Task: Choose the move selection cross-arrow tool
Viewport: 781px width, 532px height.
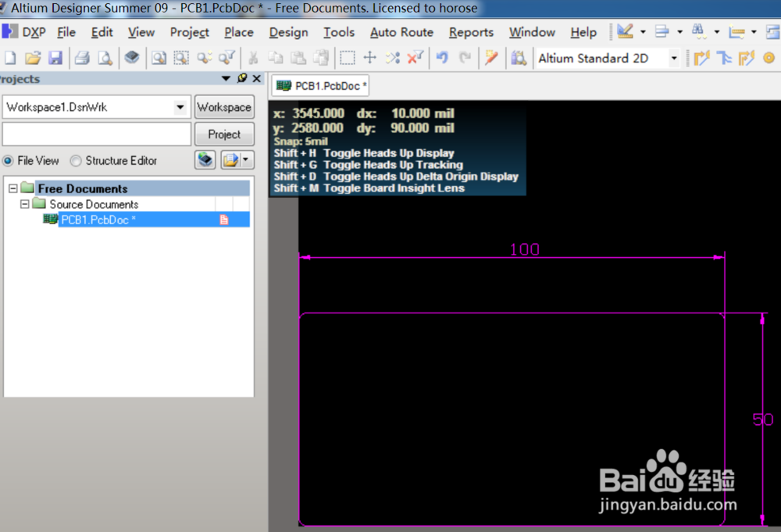Action: [369, 59]
